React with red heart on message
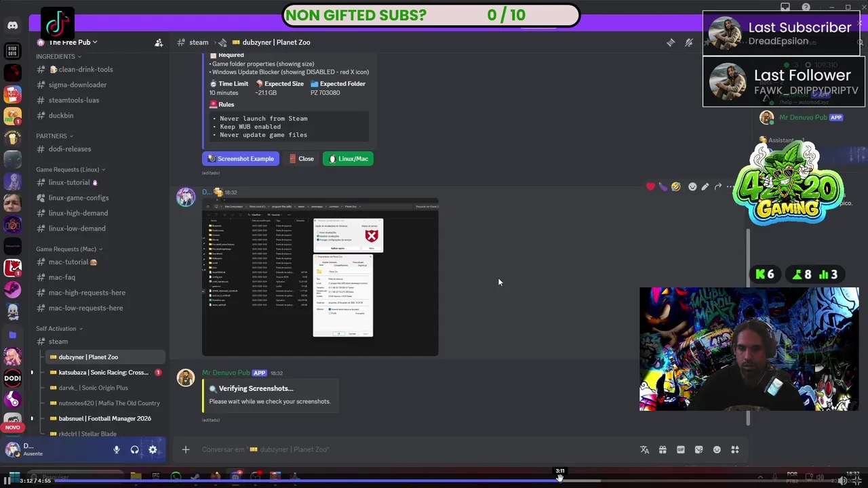This screenshot has width=868, height=488. coord(650,186)
